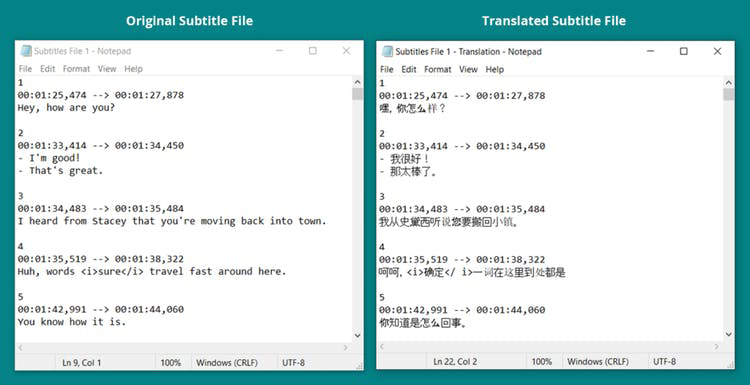Click timestamp 00:01:25,474 in original file
750x385 pixels.
52,95
